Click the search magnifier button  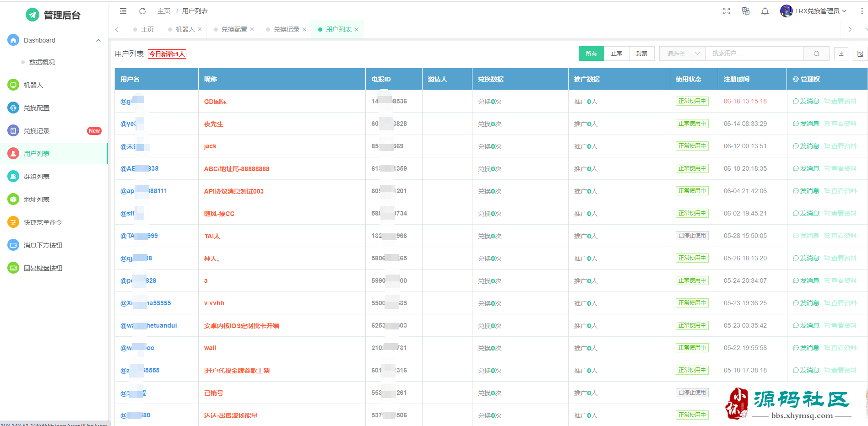[816, 54]
